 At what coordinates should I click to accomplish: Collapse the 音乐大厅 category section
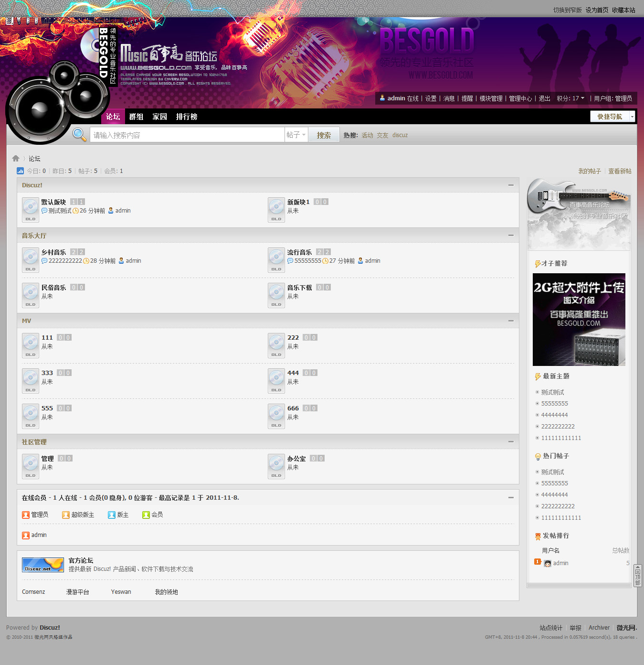[x=511, y=235]
